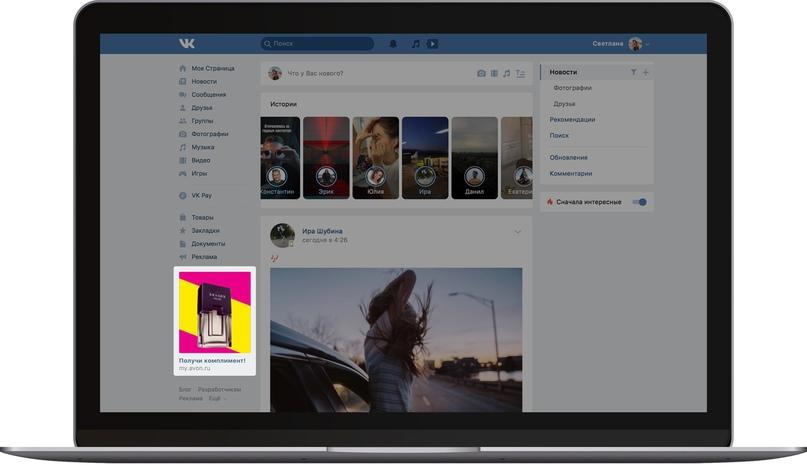Click the Поиск search field in the header

[317, 44]
